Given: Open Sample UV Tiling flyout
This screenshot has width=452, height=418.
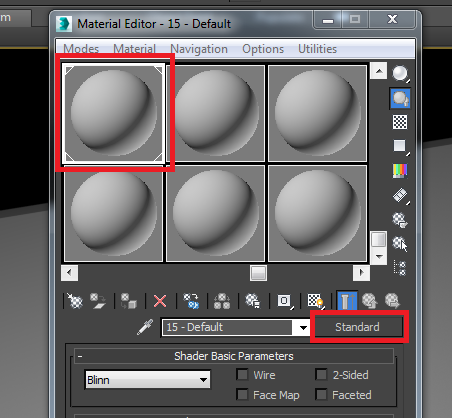Looking at the screenshot, I should tap(400, 146).
